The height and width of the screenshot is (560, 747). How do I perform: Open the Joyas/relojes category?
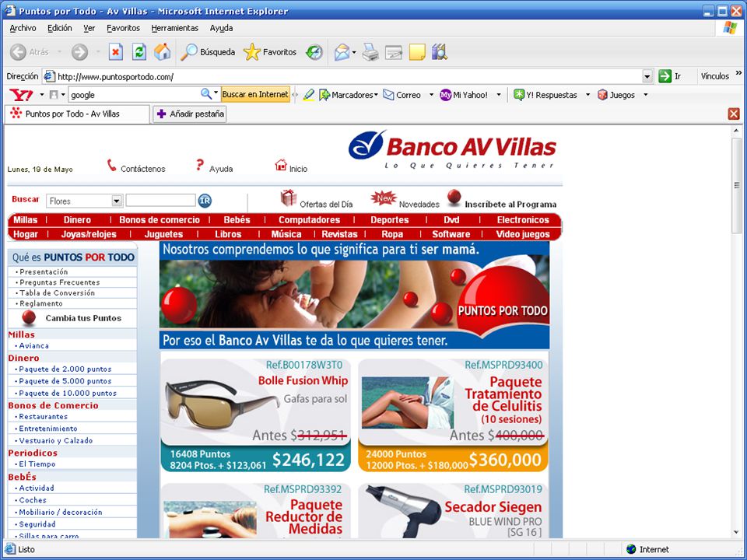pyautogui.click(x=89, y=234)
